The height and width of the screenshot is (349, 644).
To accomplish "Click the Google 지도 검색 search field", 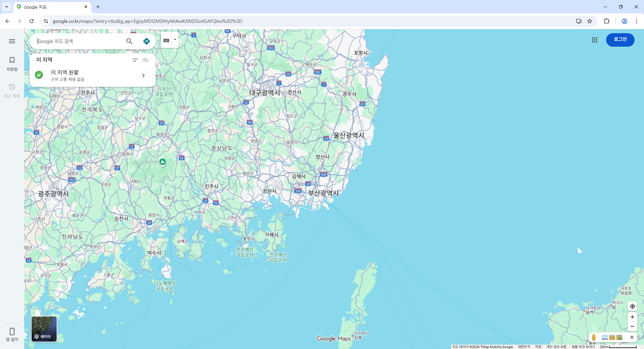I will [x=79, y=41].
